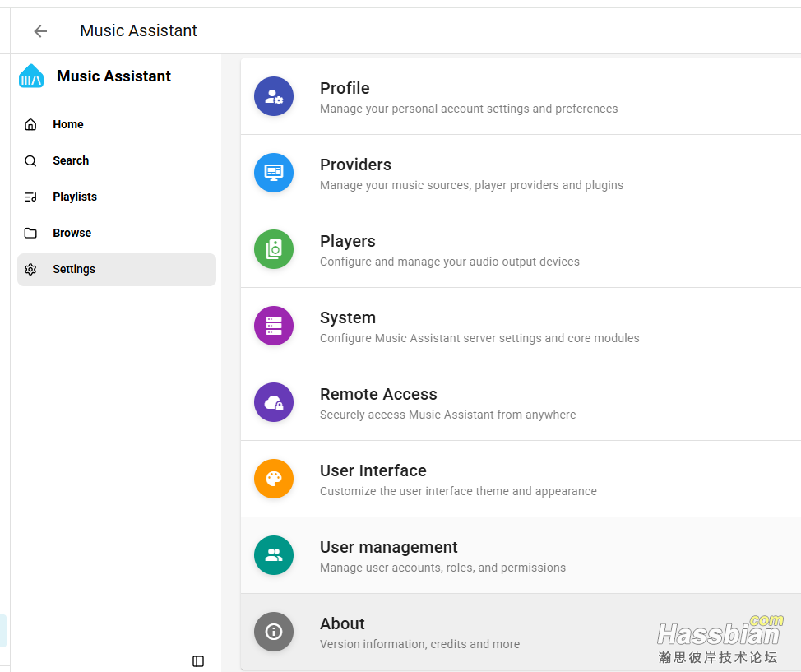Click the green Players speaker icon
The width and height of the screenshot is (801, 672).
pos(274,249)
